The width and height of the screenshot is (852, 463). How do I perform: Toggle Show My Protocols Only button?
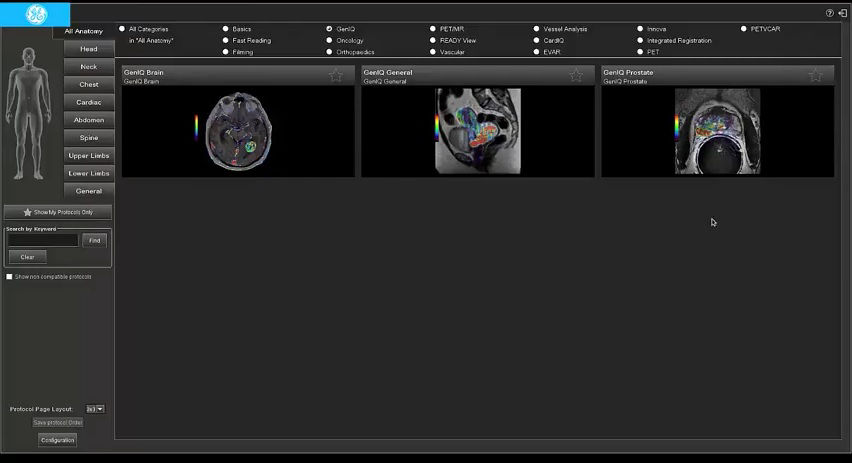(x=58, y=212)
